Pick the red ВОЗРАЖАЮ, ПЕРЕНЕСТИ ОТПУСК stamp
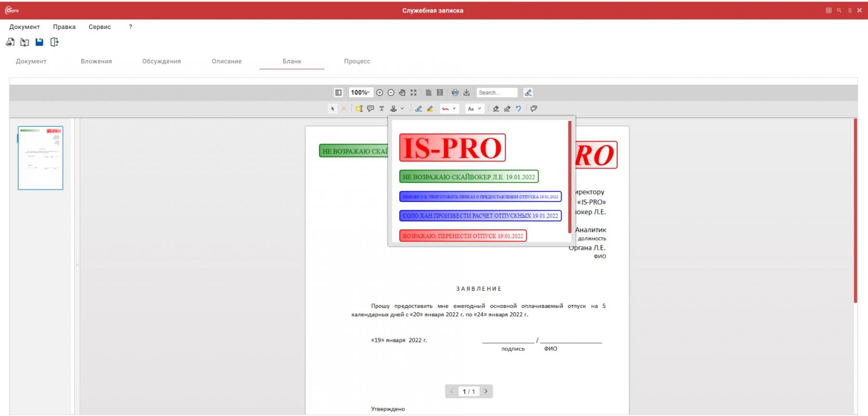 463,236
